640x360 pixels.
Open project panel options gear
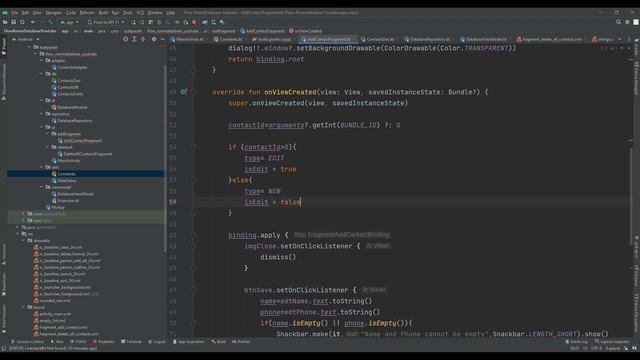pos(154,39)
